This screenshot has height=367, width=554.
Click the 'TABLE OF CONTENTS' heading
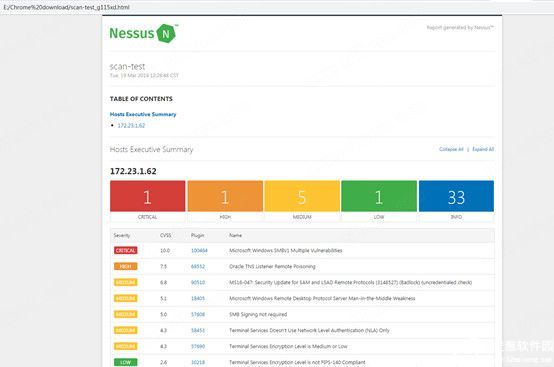click(x=141, y=99)
